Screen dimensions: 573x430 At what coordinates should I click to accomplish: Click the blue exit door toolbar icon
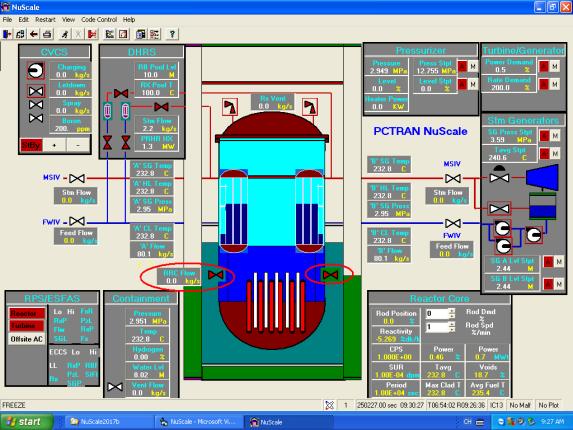[x=7, y=34]
